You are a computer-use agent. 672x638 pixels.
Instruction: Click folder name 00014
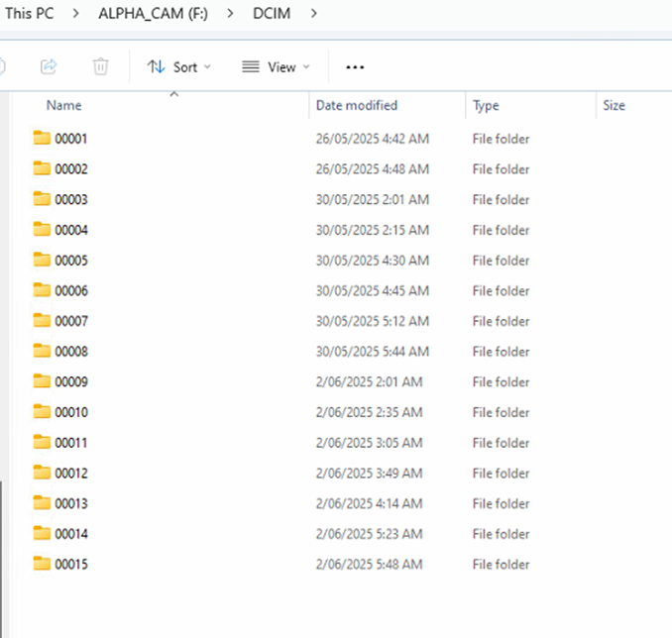coord(71,534)
